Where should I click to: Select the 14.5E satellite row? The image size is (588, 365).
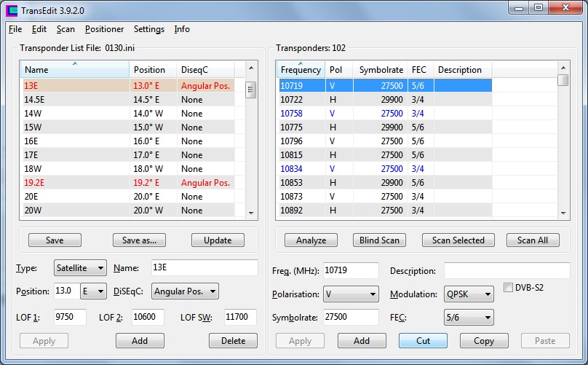(x=127, y=100)
